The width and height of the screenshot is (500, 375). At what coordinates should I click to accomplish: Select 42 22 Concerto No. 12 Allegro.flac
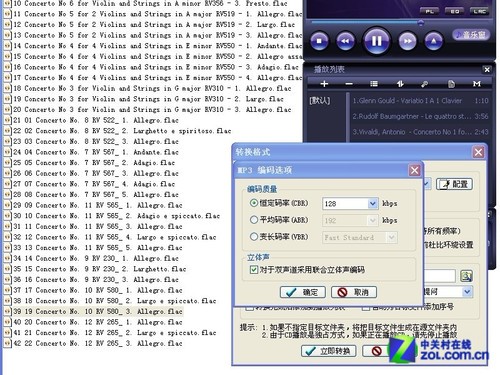[x=98, y=343]
